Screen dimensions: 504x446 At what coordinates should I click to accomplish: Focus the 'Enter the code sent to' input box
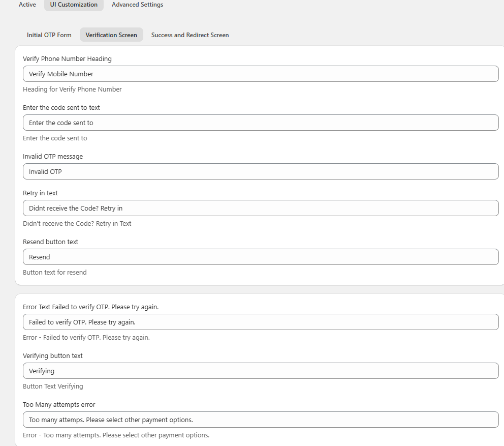pyautogui.click(x=261, y=123)
